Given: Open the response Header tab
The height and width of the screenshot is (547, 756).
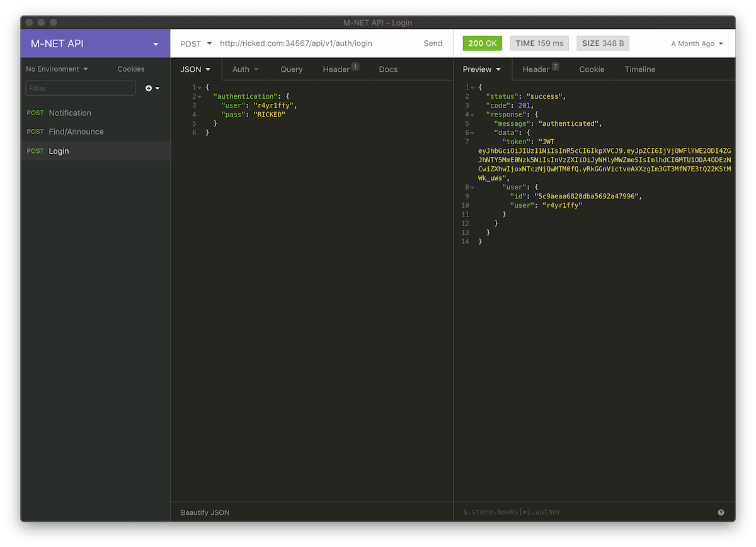Looking at the screenshot, I should (541, 69).
